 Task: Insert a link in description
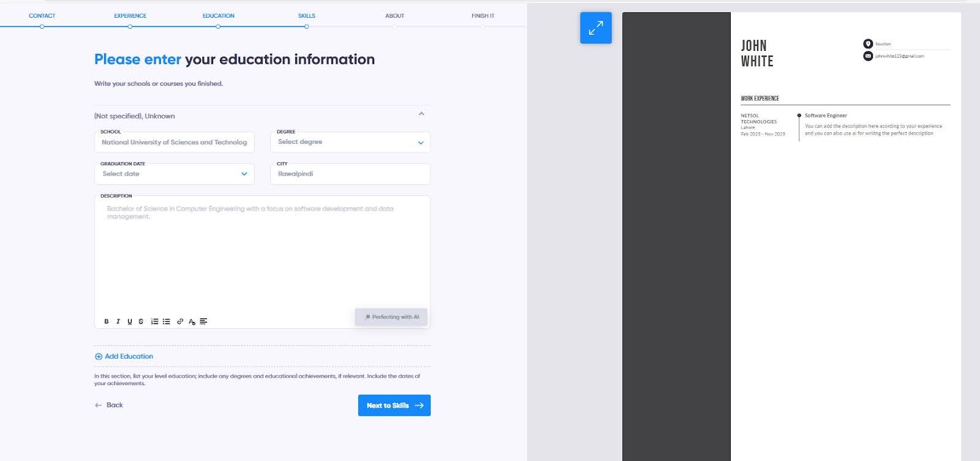click(x=180, y=321)
